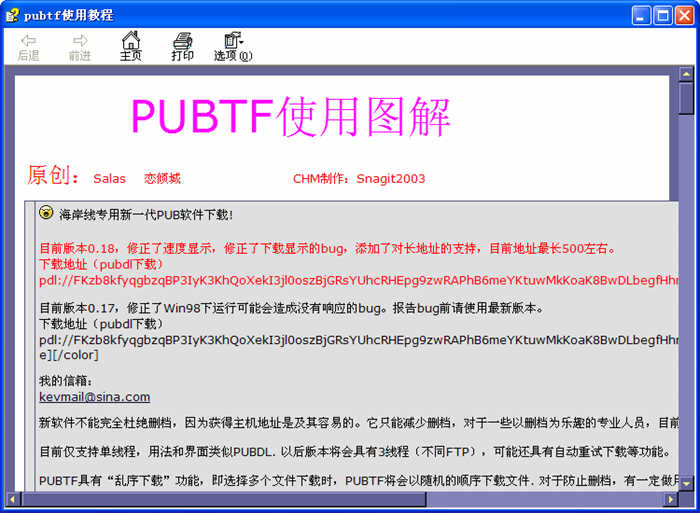Image resolution: width=700 pixels, height=513 pixels.
Task: Click the help file icon in title bar
Action: coord(12,15)
